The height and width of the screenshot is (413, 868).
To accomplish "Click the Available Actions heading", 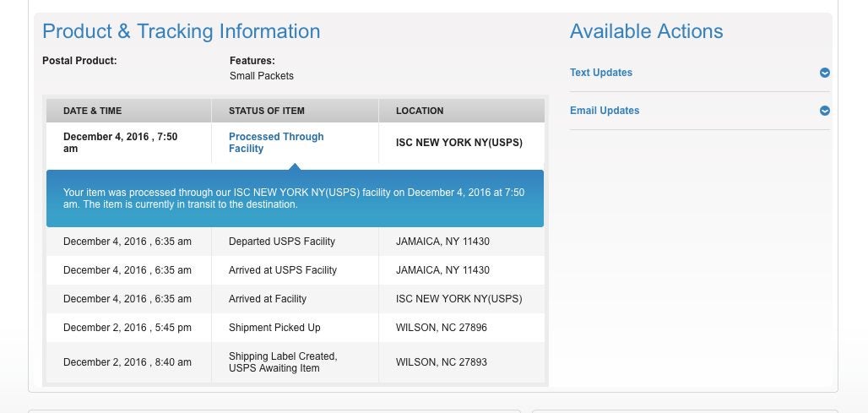I will (646, 31).
